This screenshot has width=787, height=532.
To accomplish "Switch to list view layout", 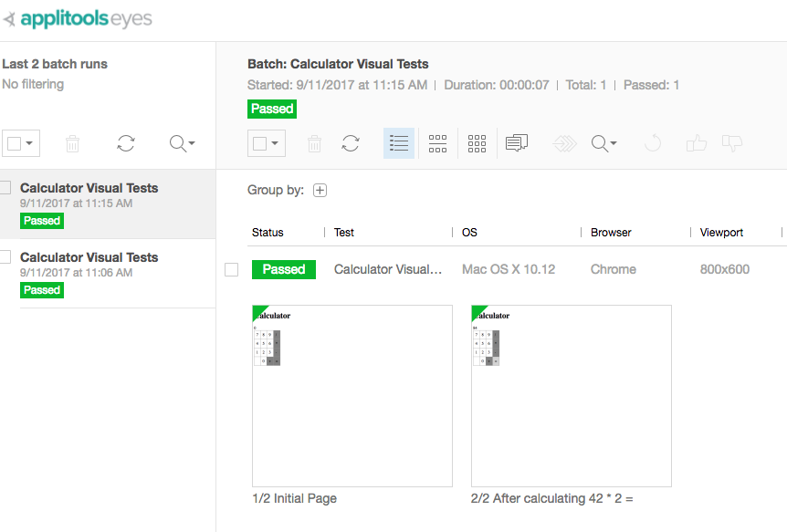I will click(399, 143).
